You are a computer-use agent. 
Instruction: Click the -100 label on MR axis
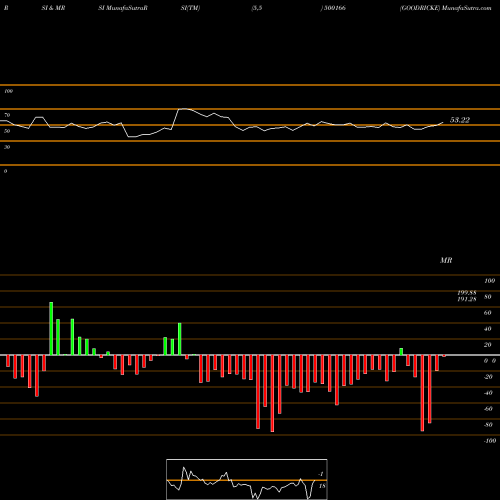point(490,441)
